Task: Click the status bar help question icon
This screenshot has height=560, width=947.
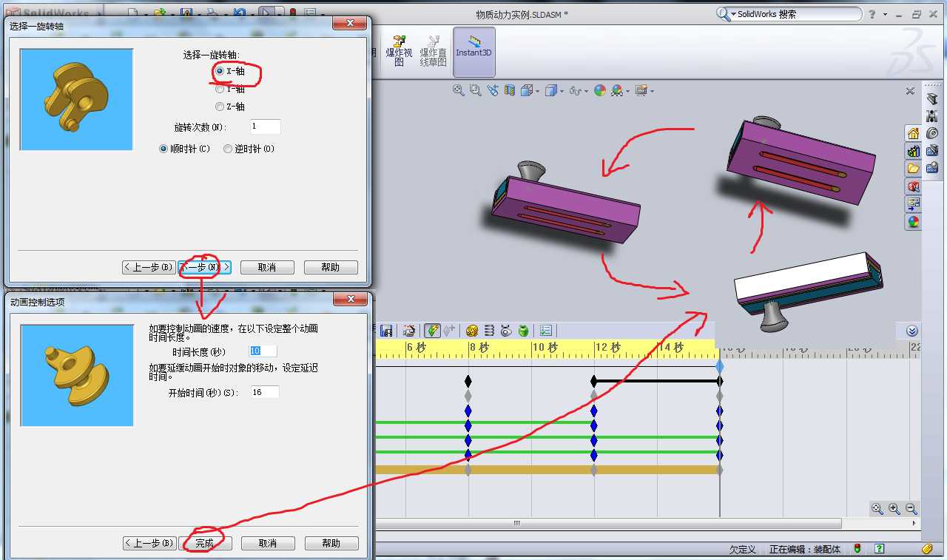Action: click(x=879, y=549)
